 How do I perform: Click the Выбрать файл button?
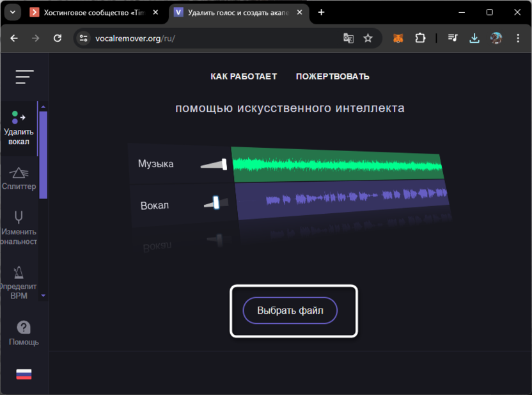[x=290, y=310]
